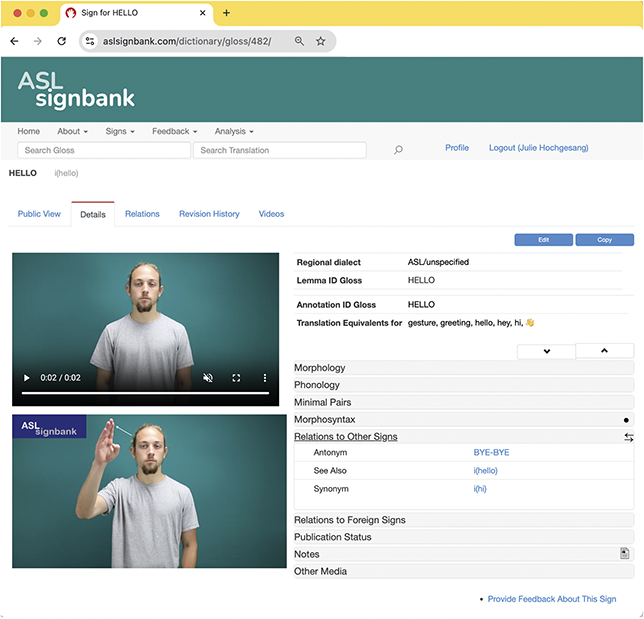Open the video fullscreen icon
Viewport: 644px width, 619px height.
pyautogui.click(x=236, y=378)
